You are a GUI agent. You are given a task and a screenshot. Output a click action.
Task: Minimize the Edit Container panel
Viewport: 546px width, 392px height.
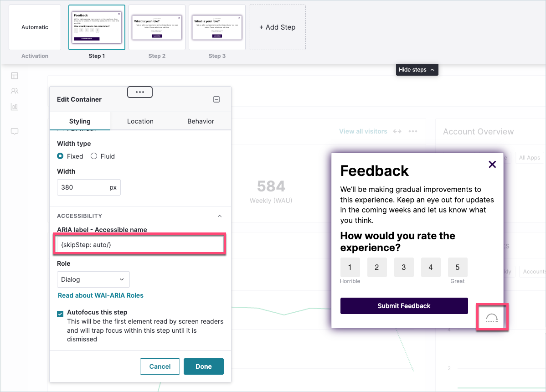pos(216,99)
